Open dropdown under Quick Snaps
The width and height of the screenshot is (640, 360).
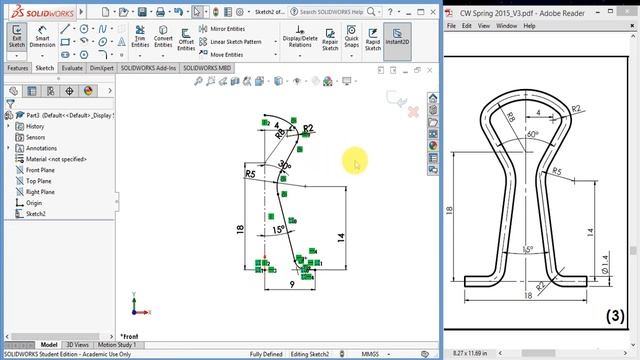pos(351,56)
